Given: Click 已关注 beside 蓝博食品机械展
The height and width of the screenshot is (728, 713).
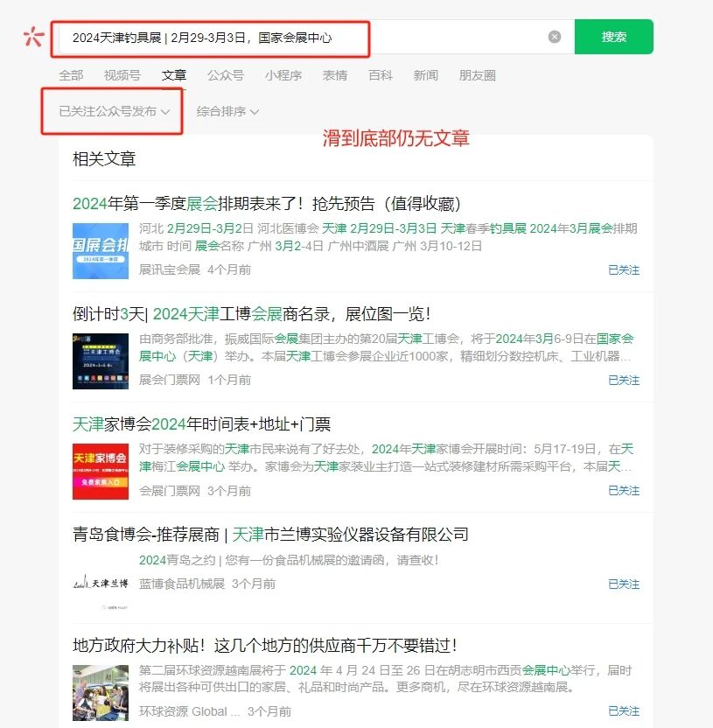Looking at the screenshot, I should point(624,584).
